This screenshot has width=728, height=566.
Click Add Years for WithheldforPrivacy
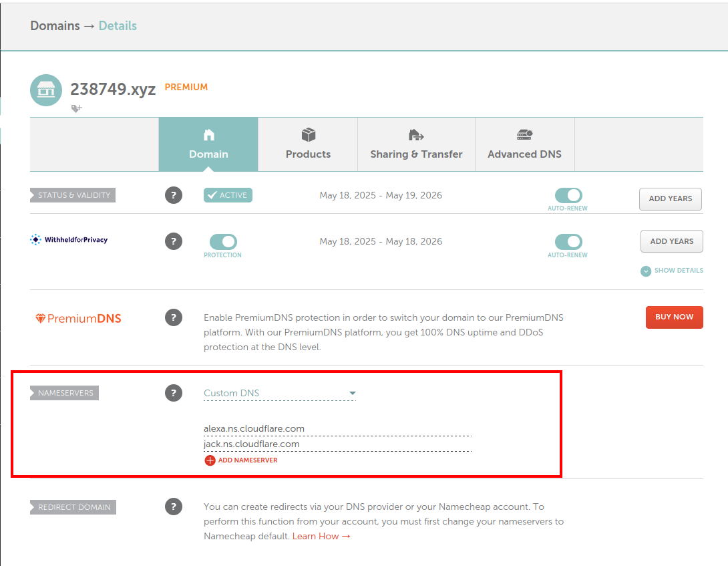[672, 241]
